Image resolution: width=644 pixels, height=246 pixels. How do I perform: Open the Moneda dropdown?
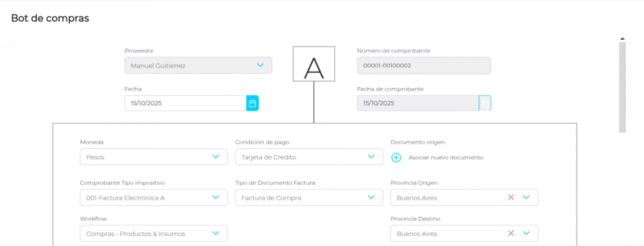coord(216,157)
